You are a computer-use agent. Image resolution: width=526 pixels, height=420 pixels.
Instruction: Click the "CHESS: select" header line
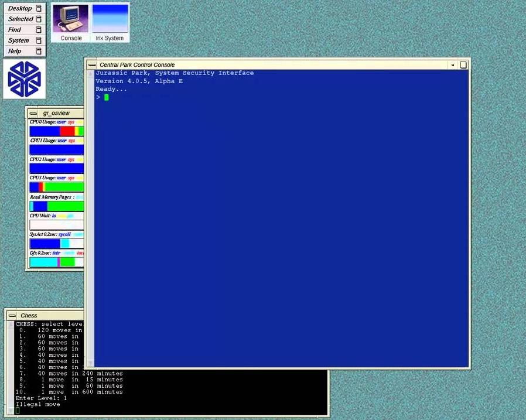pyautogui.click(x=49, y=324)
